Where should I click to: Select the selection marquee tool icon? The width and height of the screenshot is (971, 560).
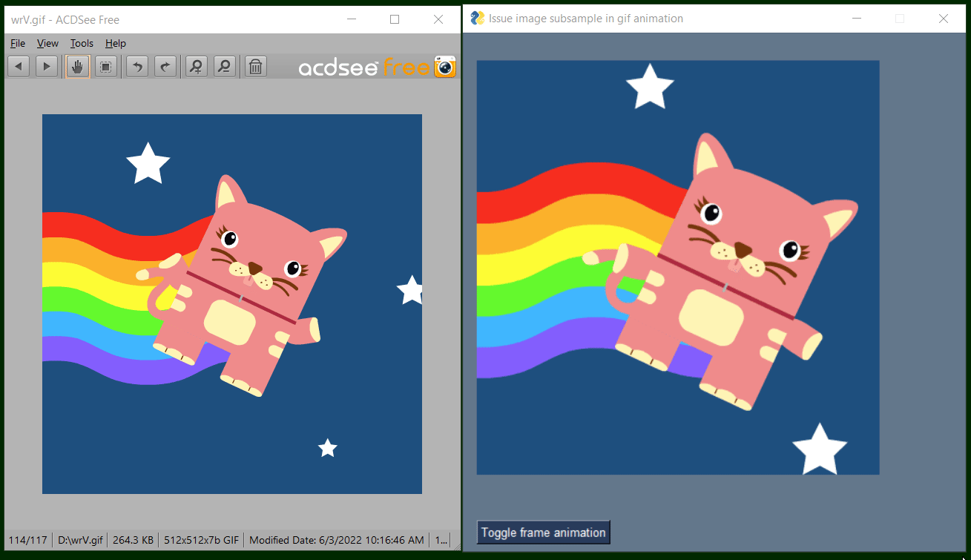tap(105, 66)
